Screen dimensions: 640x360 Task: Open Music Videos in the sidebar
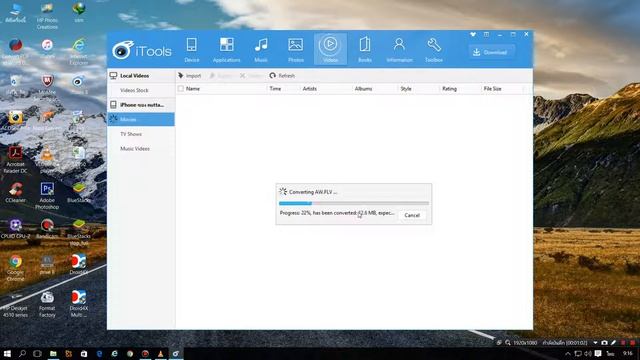pos(141,149)
